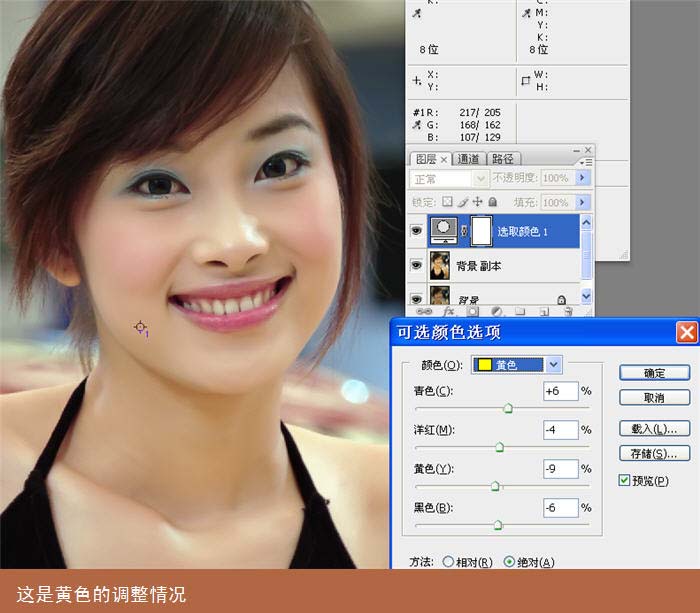Lock transparent pixels icon beside 锁定
The height and width of the screenshot is (613, 700).
click(x=447, y=202)
